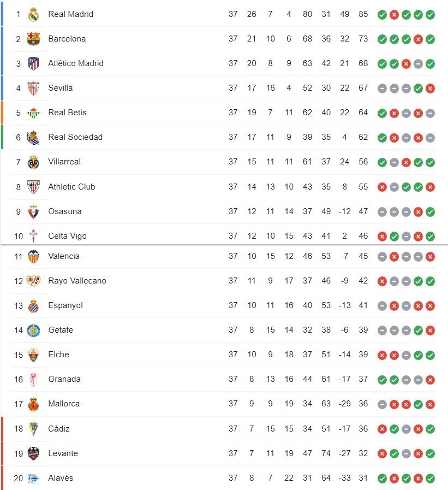This screenshot has height=490, width=448.
Task: Click the Barcelona club crest
Action: click(x=33, y=39)
